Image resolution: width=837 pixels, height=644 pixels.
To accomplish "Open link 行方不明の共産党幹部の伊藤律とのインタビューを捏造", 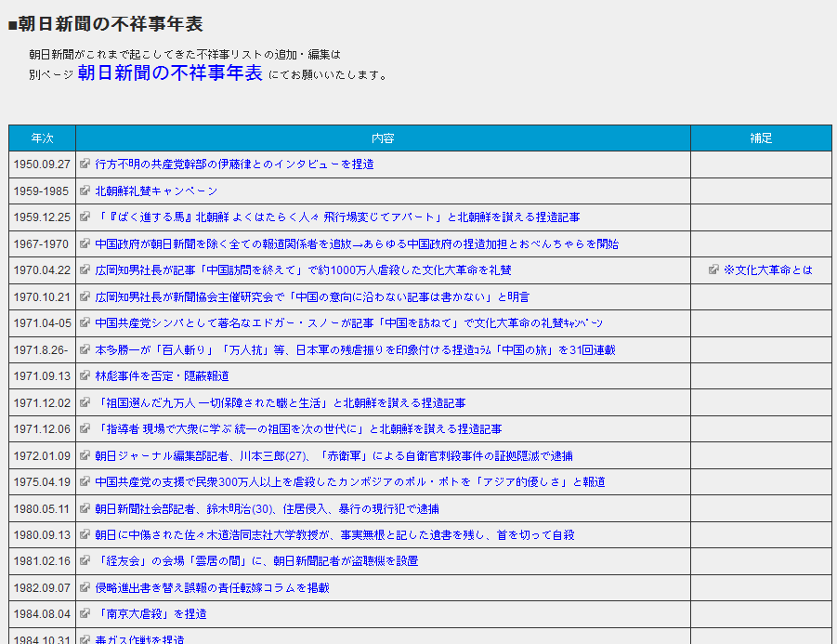I will pyautogui.click(x=234, y=164).
